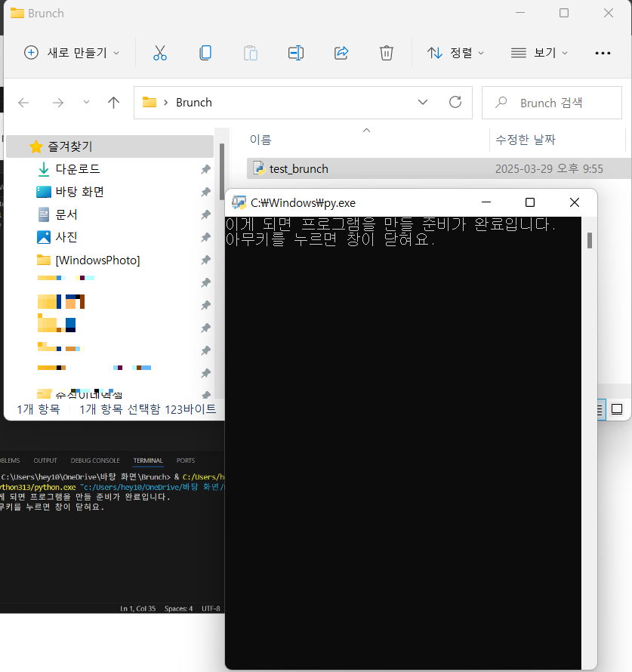Expand the 새로 만들기 dropdown
This screenshot has width=632, height=672.
click(x=70, y=53)
